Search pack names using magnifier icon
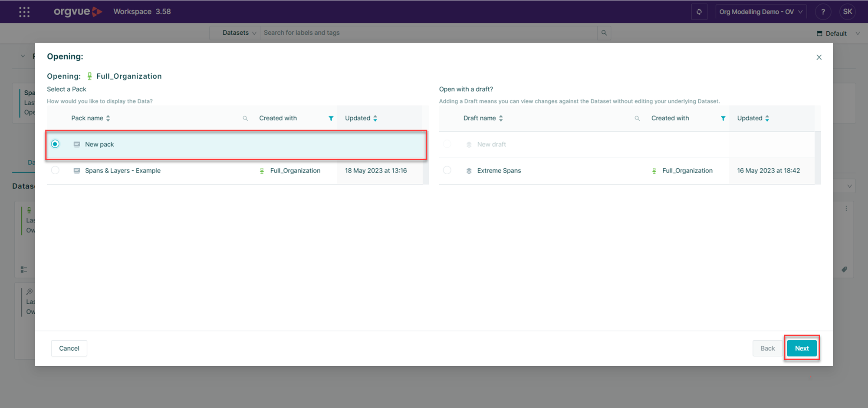 pyautogui.click(x=245, y=118)
